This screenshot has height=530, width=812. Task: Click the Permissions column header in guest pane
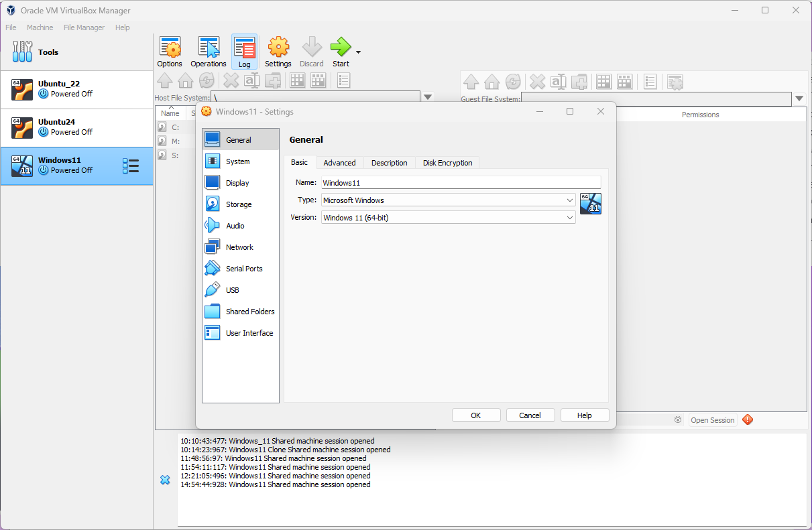click(x=700, y=115)
